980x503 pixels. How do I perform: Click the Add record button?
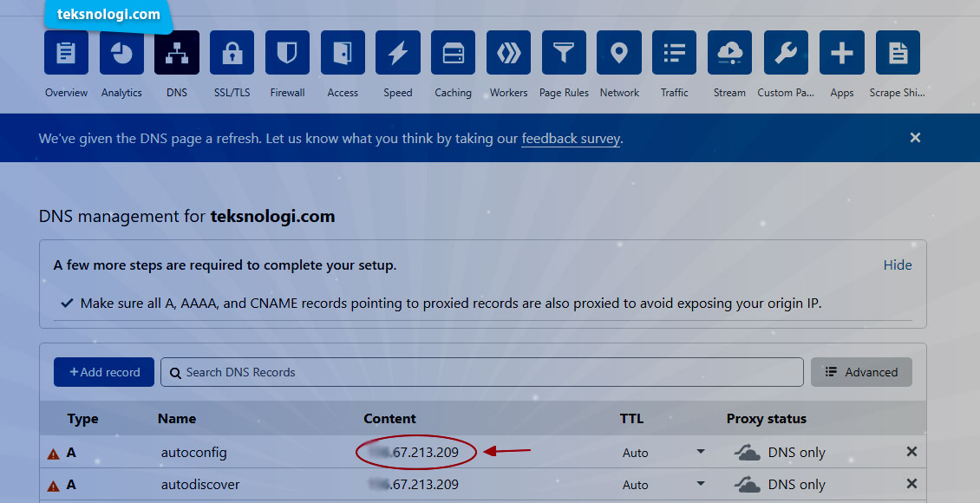click(103, 371)
